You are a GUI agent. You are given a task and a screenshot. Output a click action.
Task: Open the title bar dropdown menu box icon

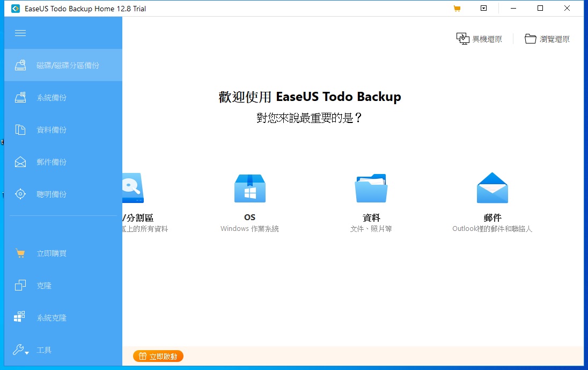484,8
